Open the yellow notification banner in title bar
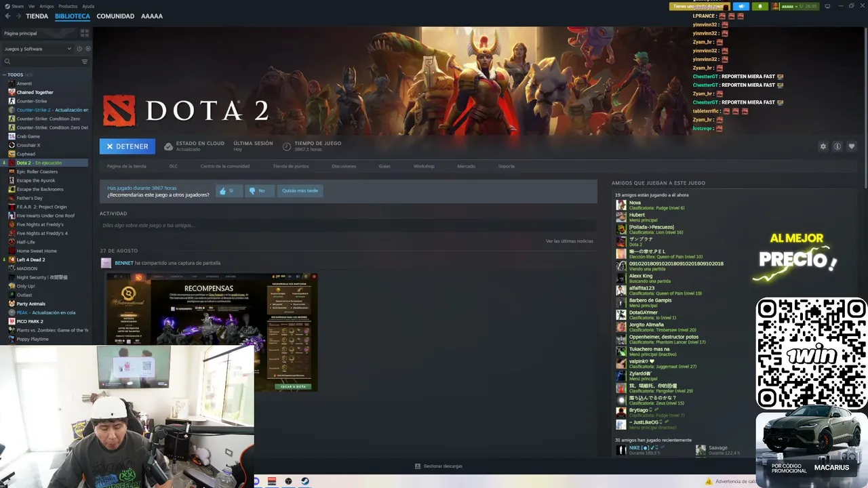This screenshot has height=488, width=868. [x=699, y=6]
